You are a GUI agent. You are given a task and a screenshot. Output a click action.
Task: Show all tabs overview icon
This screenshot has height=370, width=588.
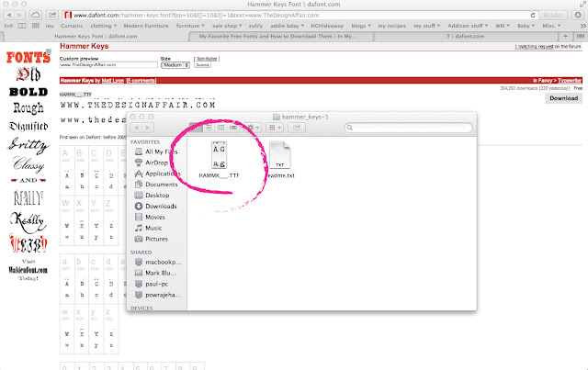pos(580,37)
